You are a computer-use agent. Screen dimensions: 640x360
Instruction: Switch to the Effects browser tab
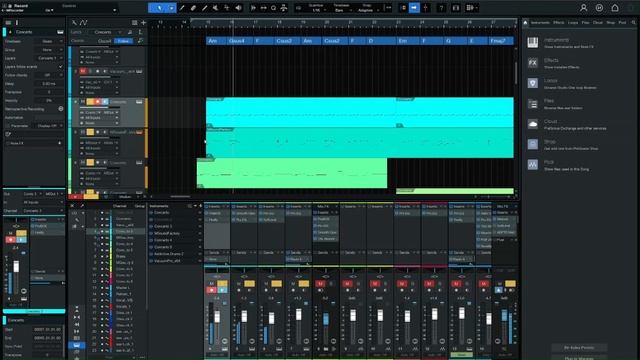click(x=559, y=22)
